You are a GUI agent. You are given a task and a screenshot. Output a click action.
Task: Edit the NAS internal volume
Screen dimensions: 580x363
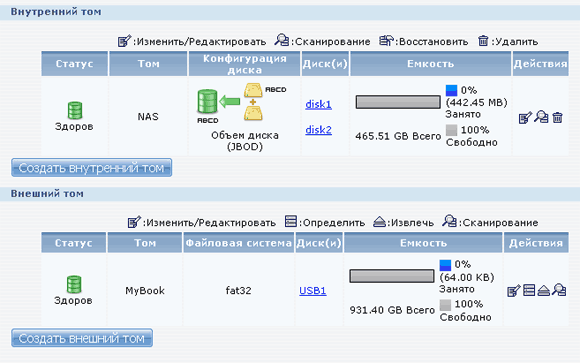525,118
